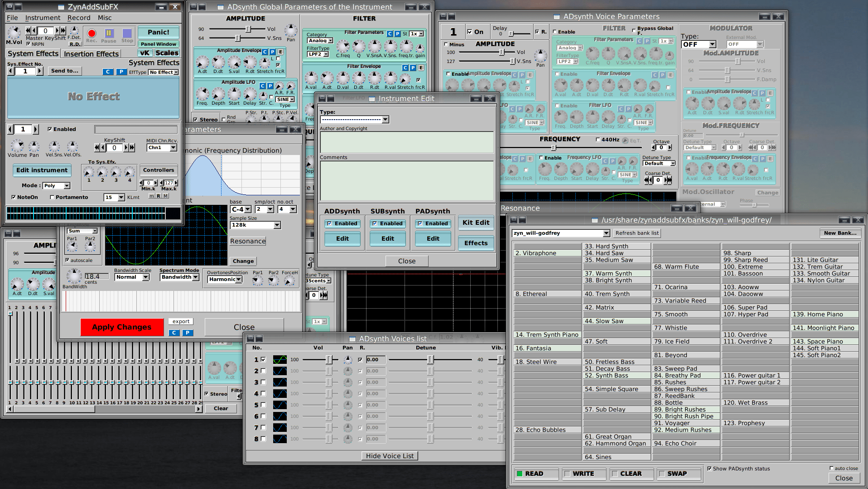Screen dimensions: 868x489
Task: Toggle the NoteOn checkbox
Action: (14, 197)
